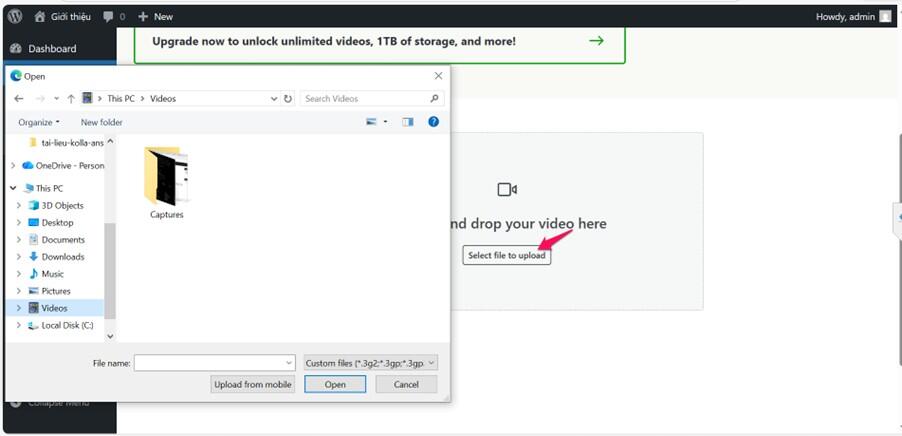902x436 pixels.
Task: Open the Organize dropdown menu
Action: [x=38, y=122]
